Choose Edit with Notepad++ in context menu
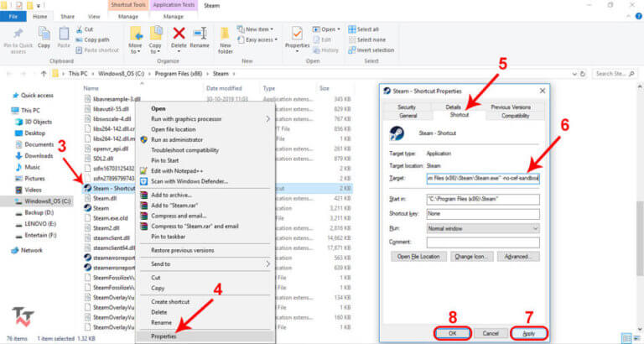Screen dimensions: 644x344 point(177,171)
